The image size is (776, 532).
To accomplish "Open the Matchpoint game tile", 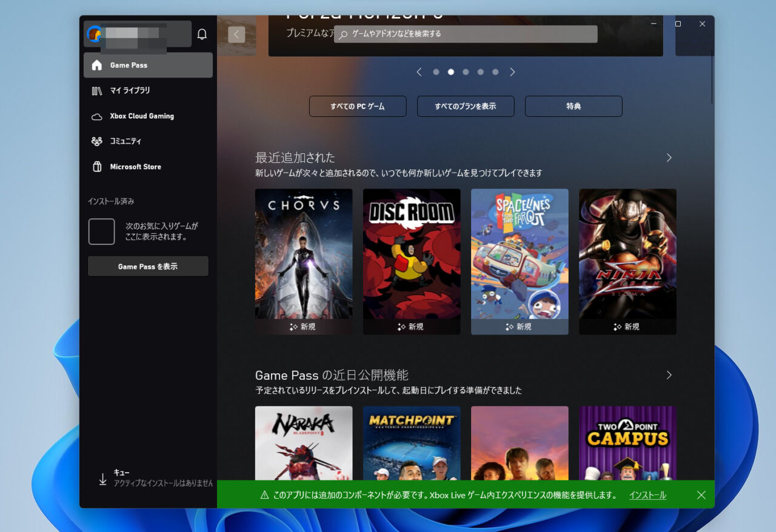I will (x=412, y=443).
